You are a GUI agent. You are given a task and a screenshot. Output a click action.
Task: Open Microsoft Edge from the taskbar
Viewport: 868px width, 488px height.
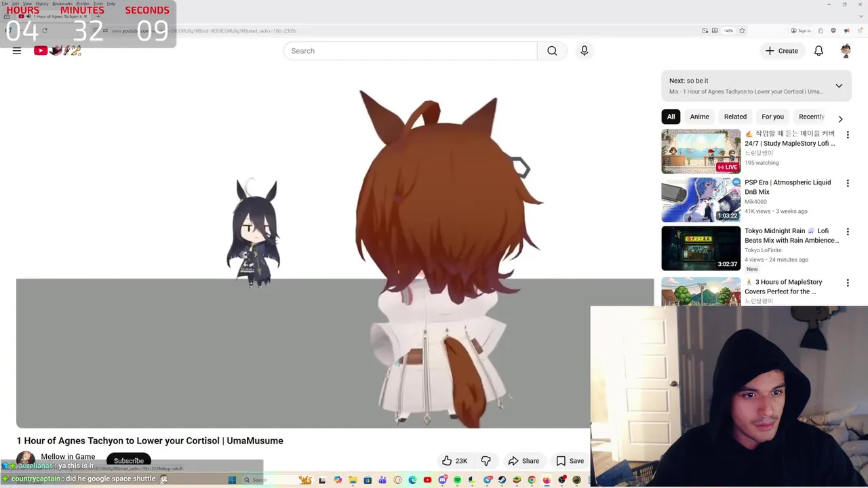pos(412,480)
